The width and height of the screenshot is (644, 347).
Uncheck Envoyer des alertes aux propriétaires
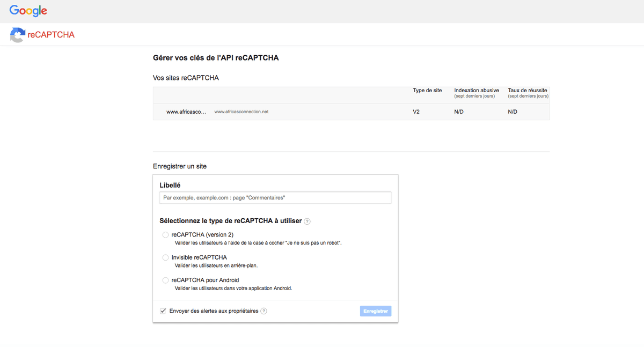pos(163,311)
